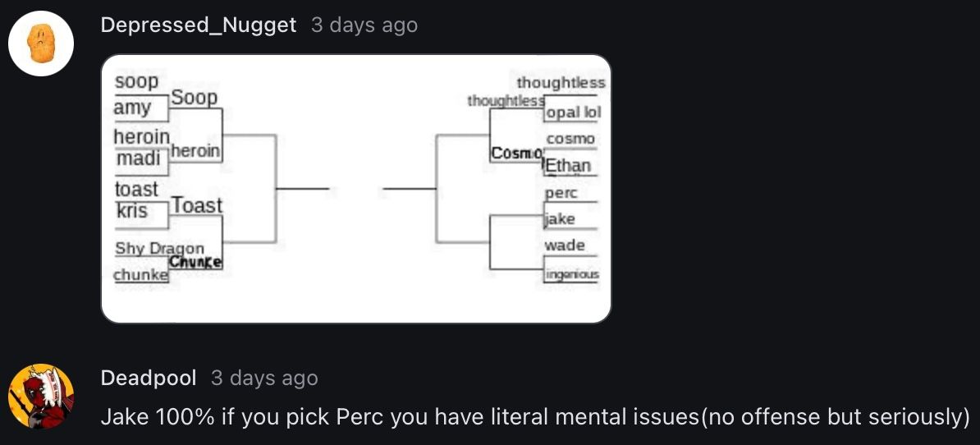Screen dimensions: 980x445
Task: Click the "amy" entry in the bracket
Action: click(x=133, y=108)
